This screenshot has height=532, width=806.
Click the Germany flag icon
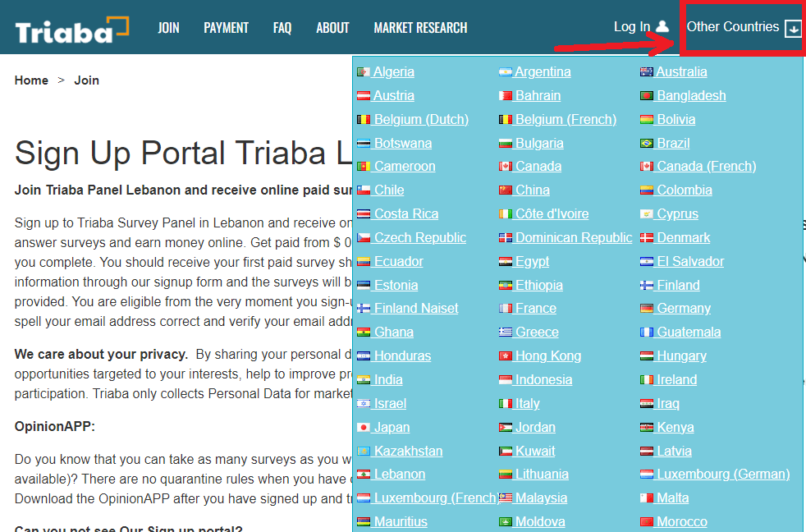(647, 309)
